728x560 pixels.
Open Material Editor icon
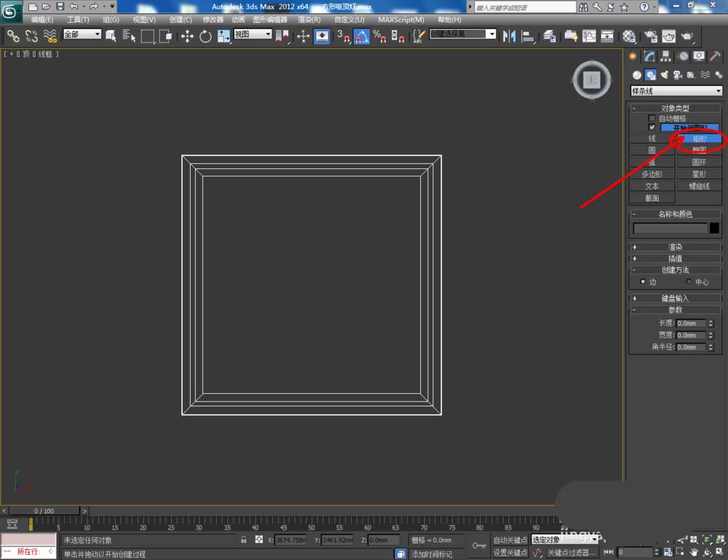point(629,36)
